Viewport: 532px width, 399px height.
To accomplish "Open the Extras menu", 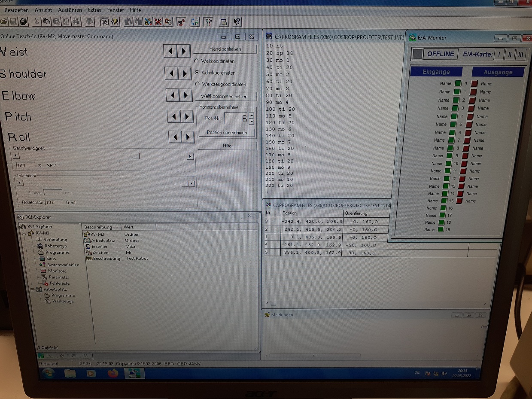I will pyautogui.click(x=94, y=10).
